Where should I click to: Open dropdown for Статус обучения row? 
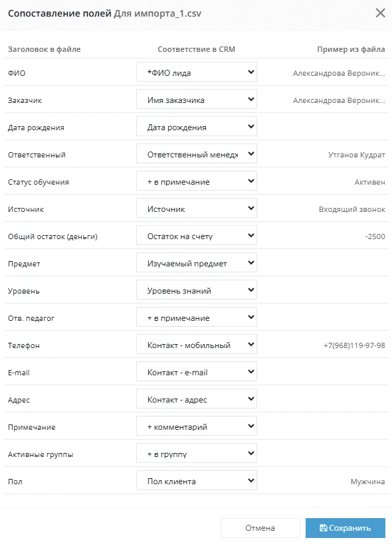(x=197, y=181)
